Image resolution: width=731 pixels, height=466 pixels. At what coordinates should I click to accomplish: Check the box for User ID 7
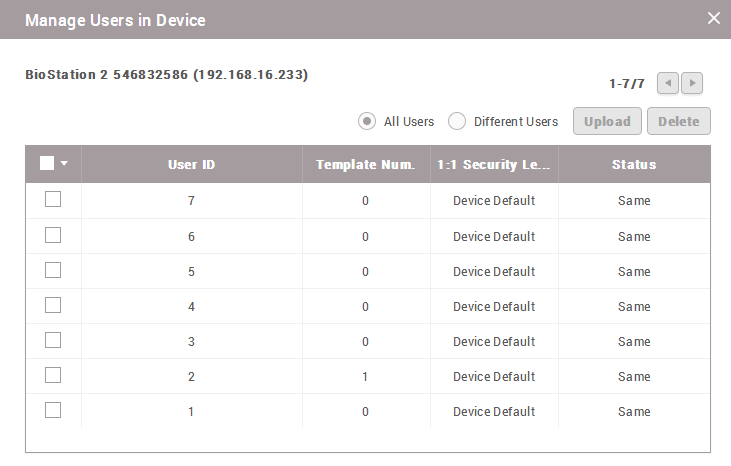pos(53,200)
